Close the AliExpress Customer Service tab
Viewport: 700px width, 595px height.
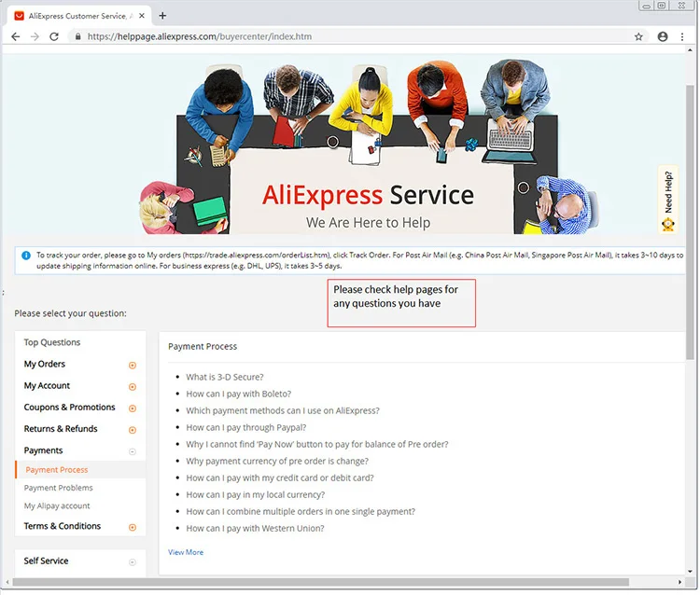[x=142, y=16]
